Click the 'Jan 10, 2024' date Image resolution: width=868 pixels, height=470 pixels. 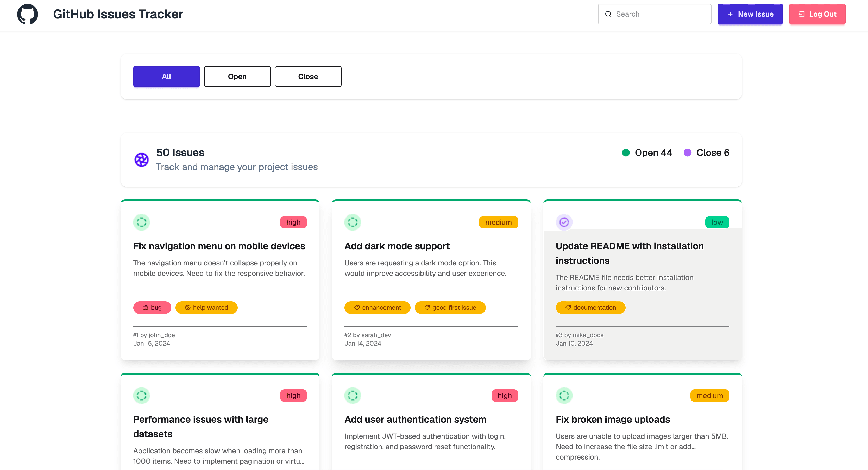coord(574,343)
